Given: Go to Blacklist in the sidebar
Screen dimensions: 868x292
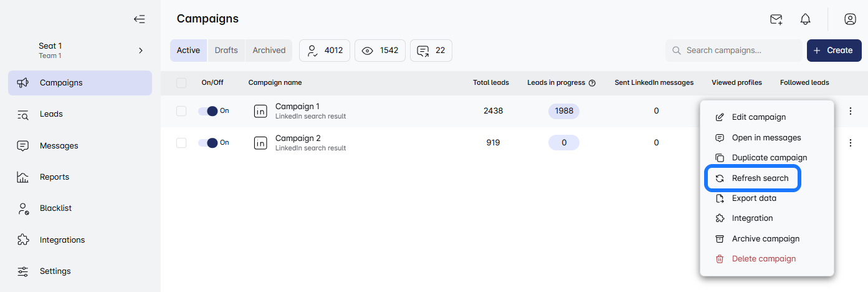Looking at the screenshot, I should click(x=56, y=208).
